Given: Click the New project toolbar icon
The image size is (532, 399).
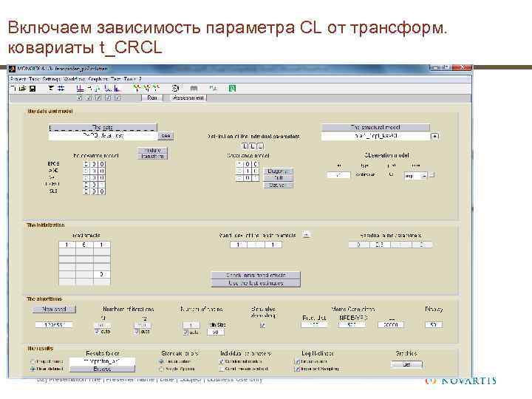Looking at the screenshot, I should pos(13,89).
